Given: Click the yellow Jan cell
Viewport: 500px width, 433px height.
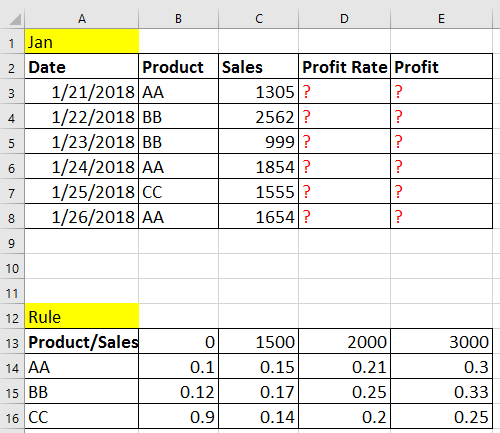Looking at the screenshot, I should tap(82, 41).
